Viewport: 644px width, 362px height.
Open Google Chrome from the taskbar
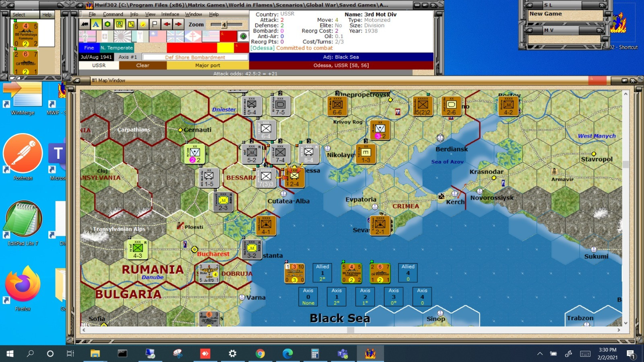click(260, 354)
